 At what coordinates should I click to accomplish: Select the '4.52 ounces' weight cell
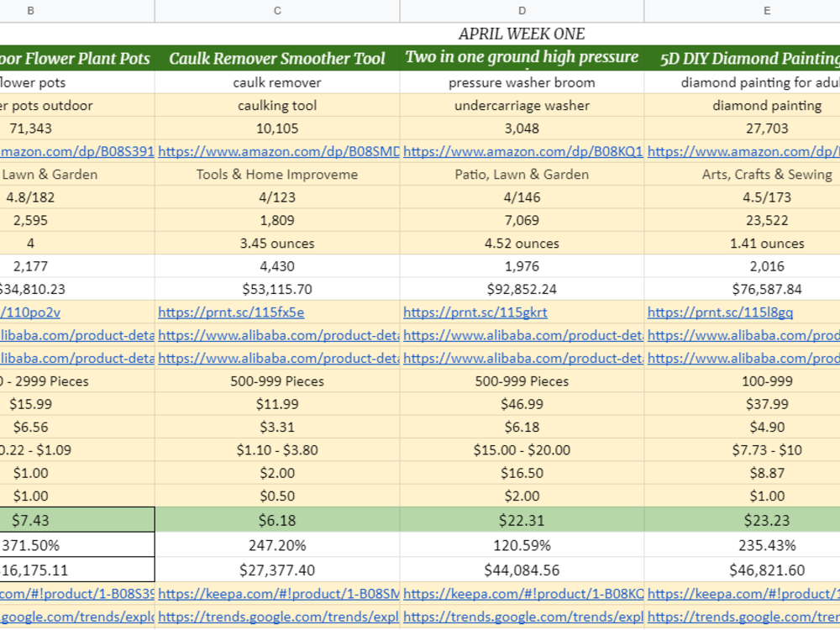[522, 244]
